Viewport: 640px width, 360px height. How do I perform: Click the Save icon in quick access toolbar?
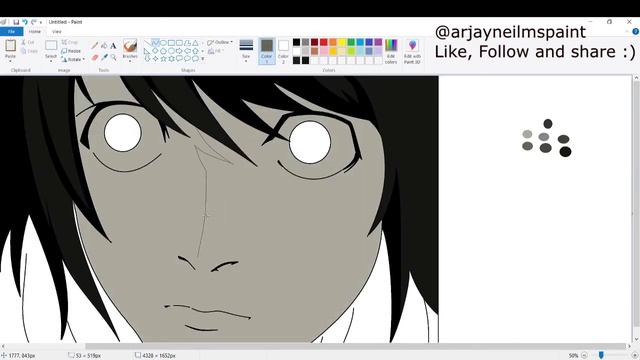click(16, 22)
